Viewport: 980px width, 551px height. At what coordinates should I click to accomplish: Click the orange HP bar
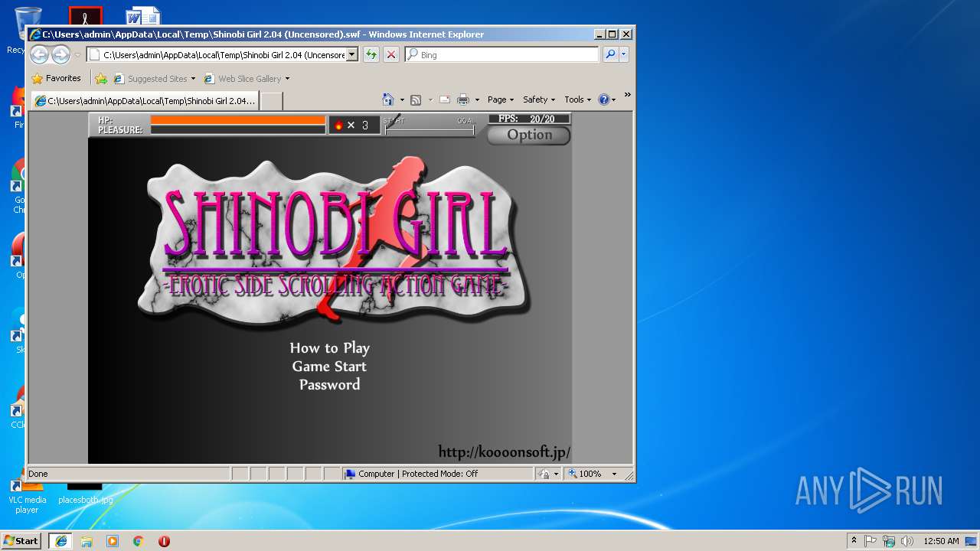pyautogui.click(x=238, y=120)
